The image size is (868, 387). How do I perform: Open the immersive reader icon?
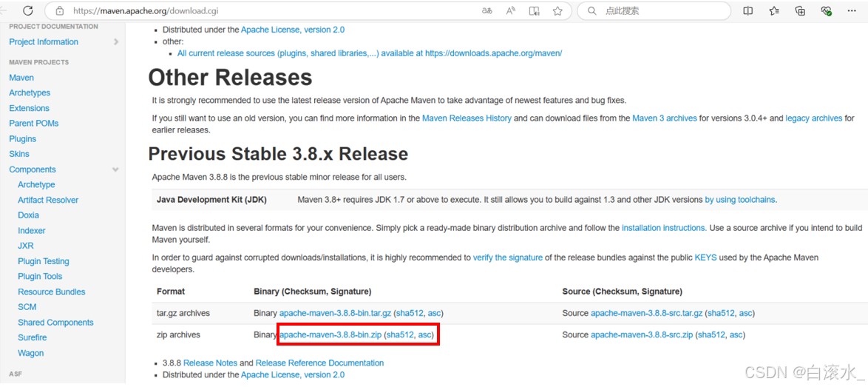click(535, 10)
